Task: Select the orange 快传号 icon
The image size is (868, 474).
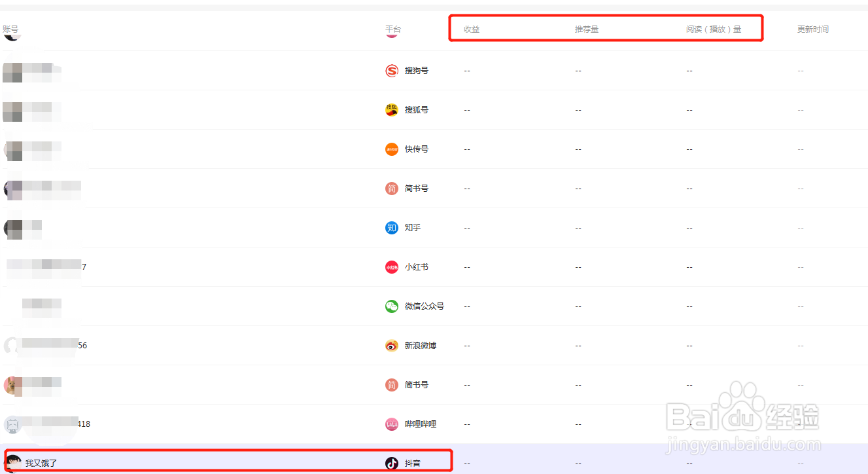Action: tap(391, 149)
